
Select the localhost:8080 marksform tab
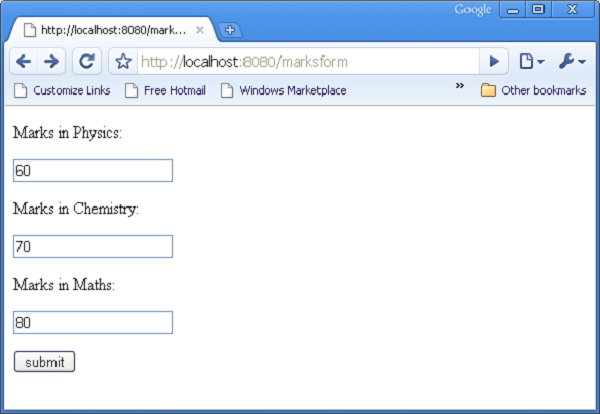point(110,30)
